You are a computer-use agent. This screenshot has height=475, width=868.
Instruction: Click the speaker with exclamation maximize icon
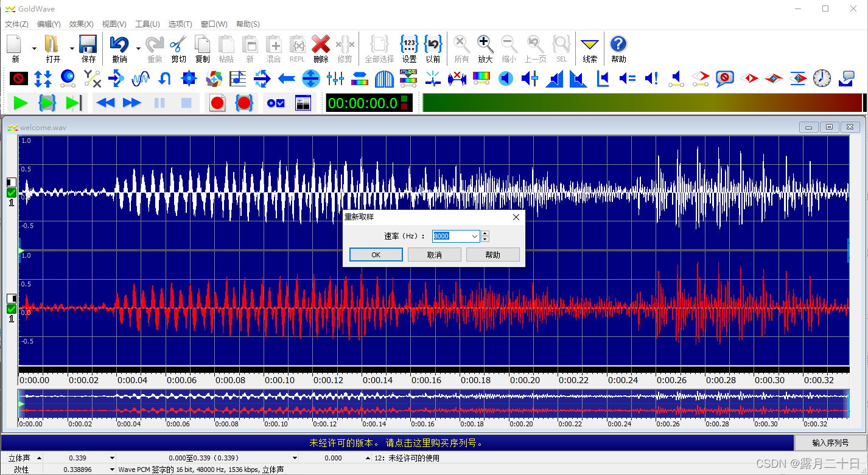(651, 78)
